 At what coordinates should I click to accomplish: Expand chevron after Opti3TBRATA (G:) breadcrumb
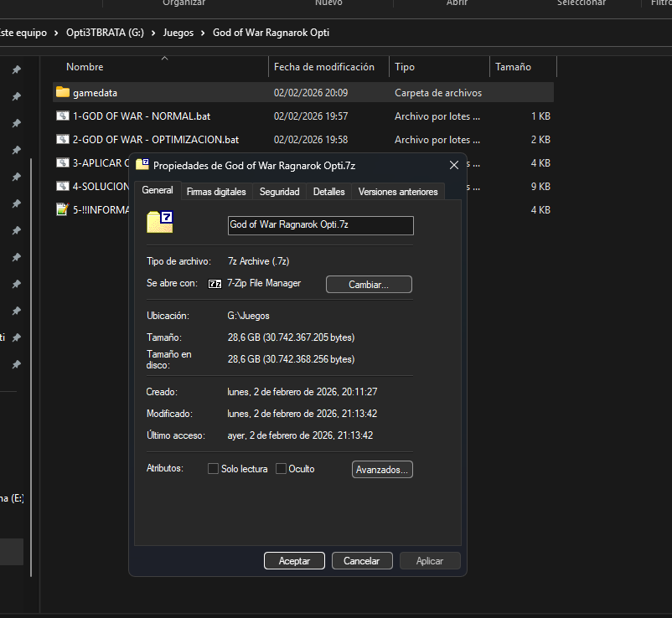click(153, 33)
